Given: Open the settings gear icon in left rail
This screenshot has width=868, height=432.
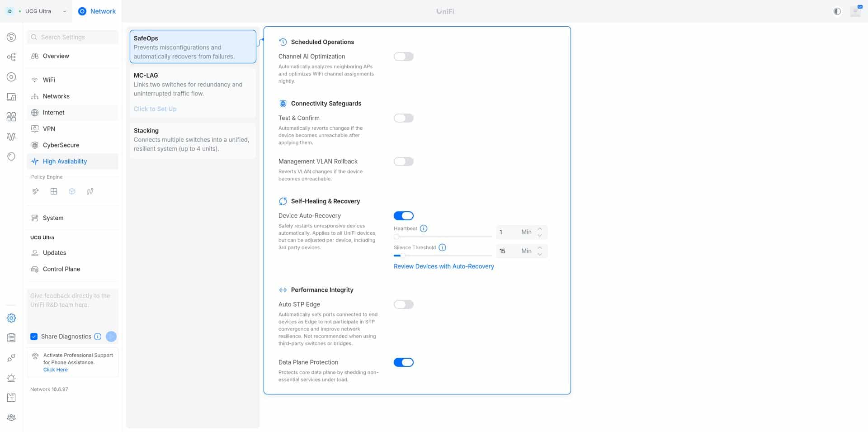Looking at the screenshot, I should coord(11,318).
